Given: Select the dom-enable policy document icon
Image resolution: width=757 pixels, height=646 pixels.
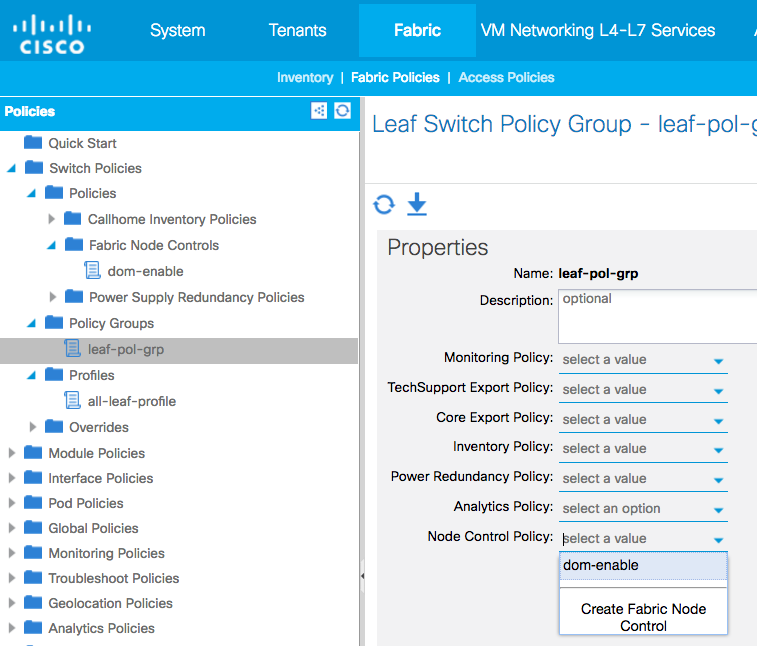Looking at the screenshot, I should point(93,271).
